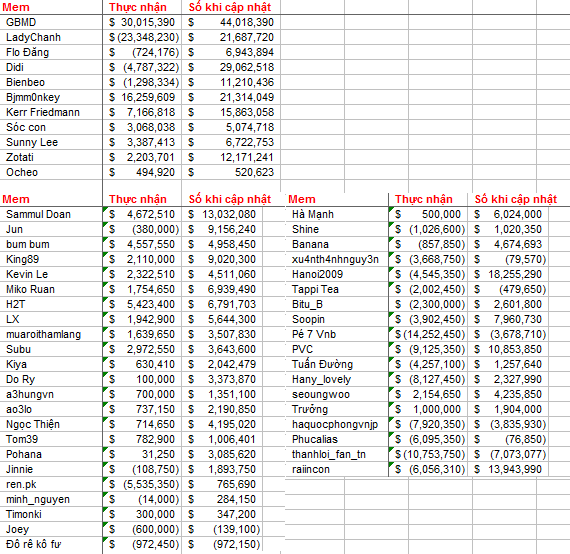Select the Kerr Friedmann cell
This screenshot has width=570, height=554.
(51, 112)
